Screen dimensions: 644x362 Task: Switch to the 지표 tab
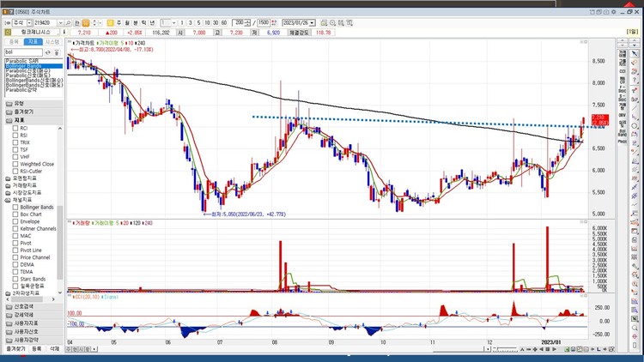tap(33, 42)
